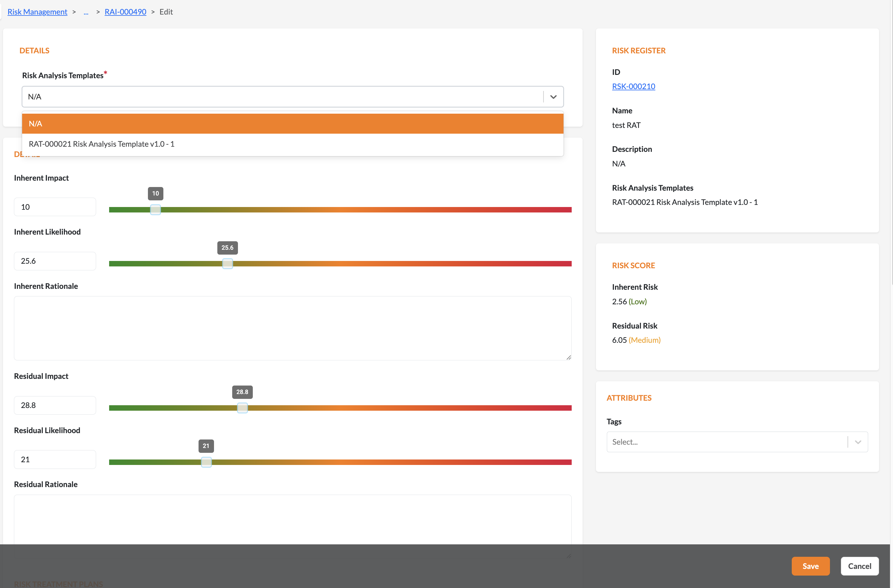Collapse Risk Analysis Templates dropdown chevron
The image size is (893, 588).
[553, 97]
